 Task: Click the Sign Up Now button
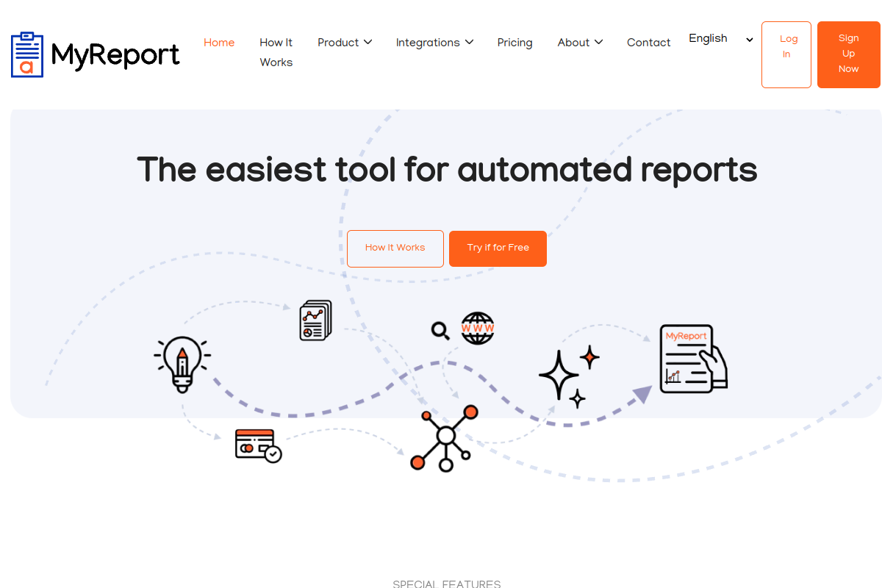[849, 55]
